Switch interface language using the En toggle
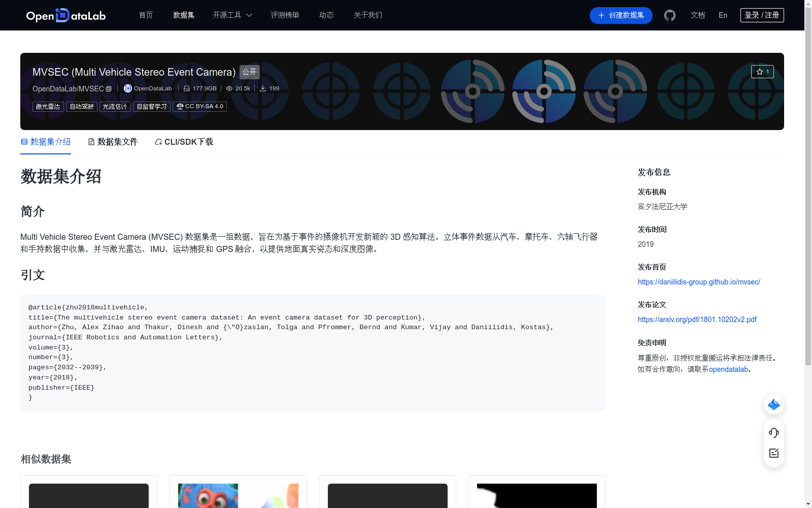812x508 pixels. (722, 15)
